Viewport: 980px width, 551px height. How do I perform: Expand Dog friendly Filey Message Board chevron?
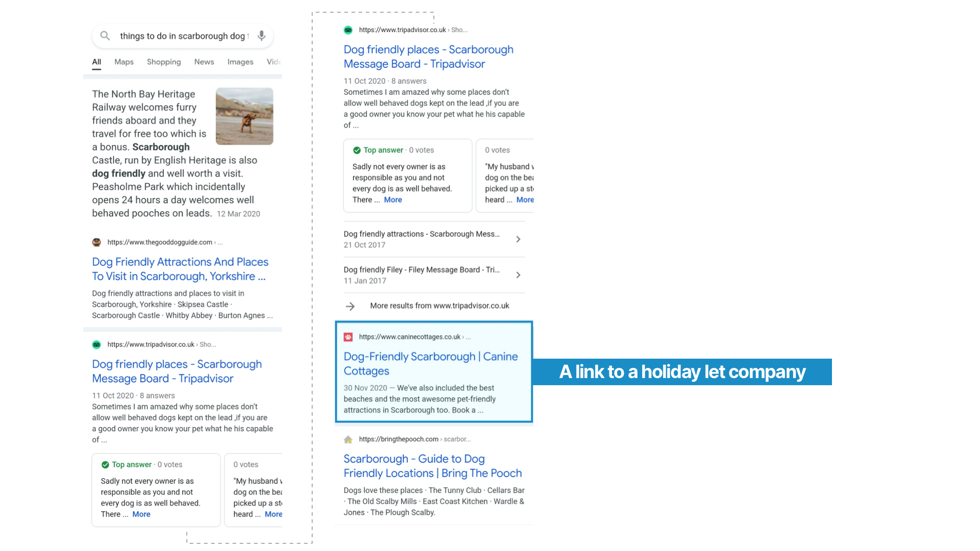(518, 275)
